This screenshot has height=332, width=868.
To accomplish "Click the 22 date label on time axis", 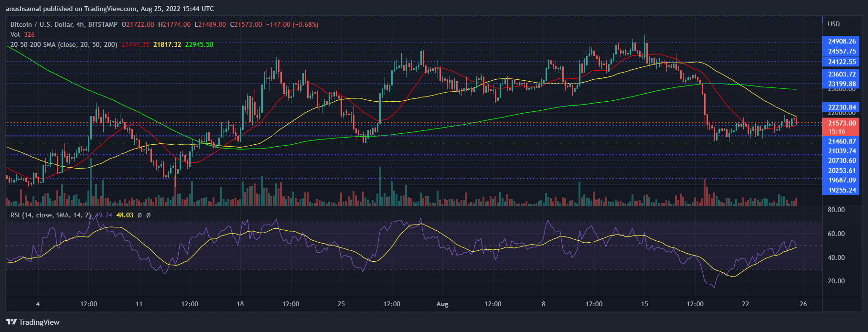I will point(746,304).
